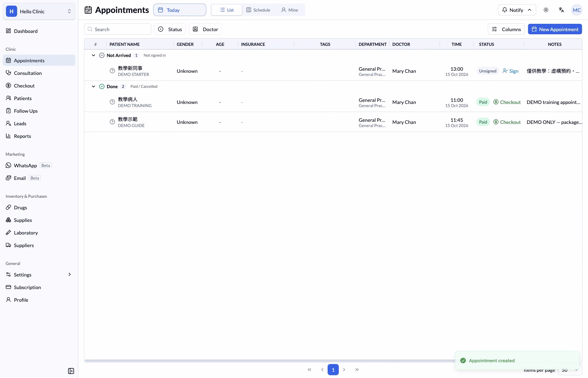Open Patients in the sidebar
The image size is (588, 378).
pos(39,98)
